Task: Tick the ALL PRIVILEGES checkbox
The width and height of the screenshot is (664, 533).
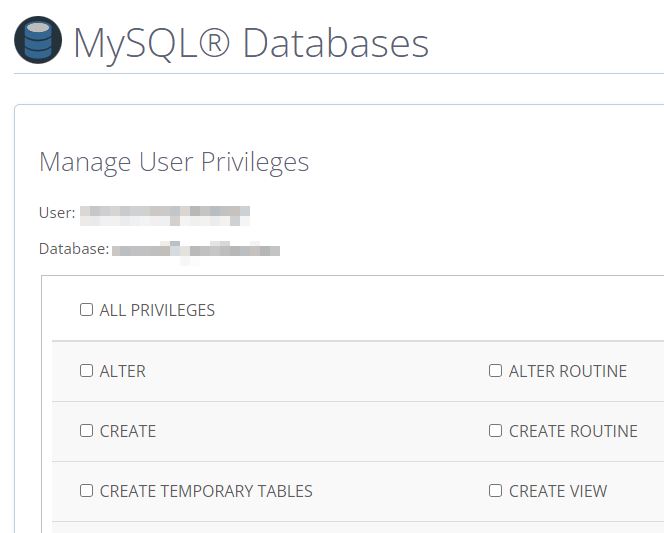Action: coord(86,310)
